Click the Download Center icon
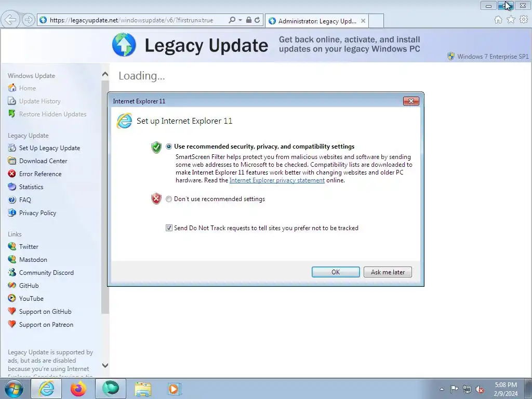 (x=12, y=161)
